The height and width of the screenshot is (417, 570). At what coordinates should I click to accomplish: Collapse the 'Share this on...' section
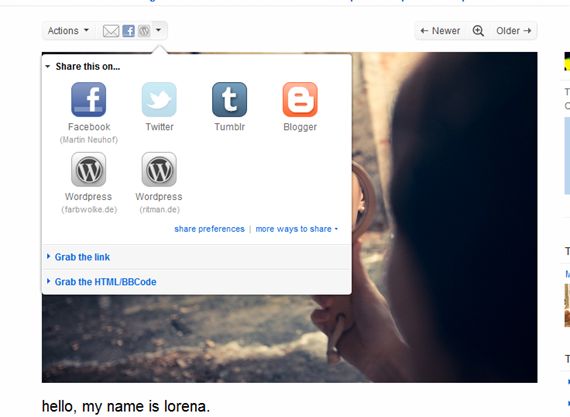pyautogui.click(x=83, y=67)
